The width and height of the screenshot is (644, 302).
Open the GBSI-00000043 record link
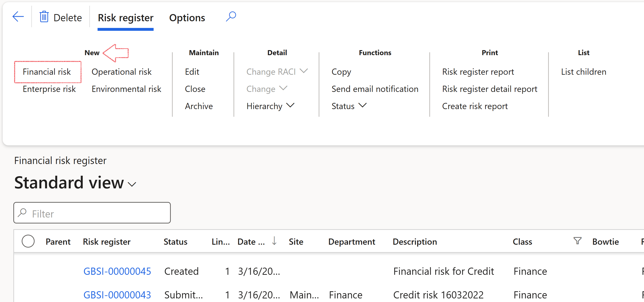[117, 295]
